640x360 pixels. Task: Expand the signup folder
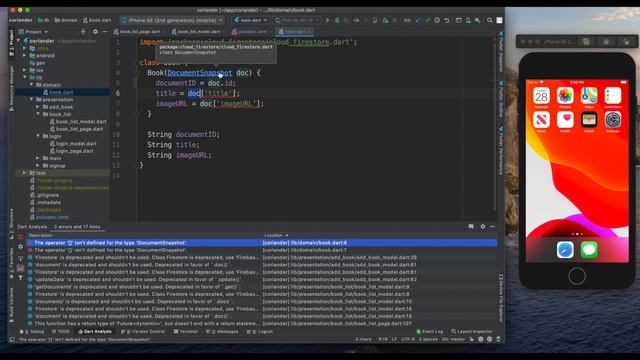point(38,166)
